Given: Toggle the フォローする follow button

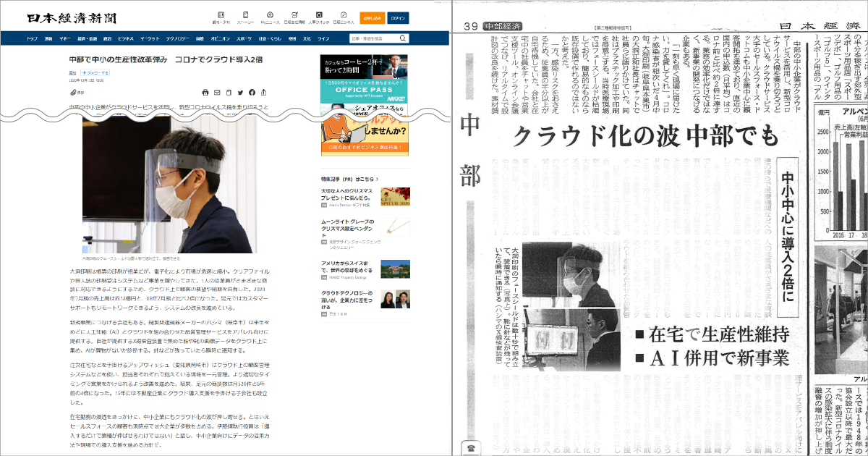Looking at the screenshot, I should pyautogui.click(x=95, y=73).
